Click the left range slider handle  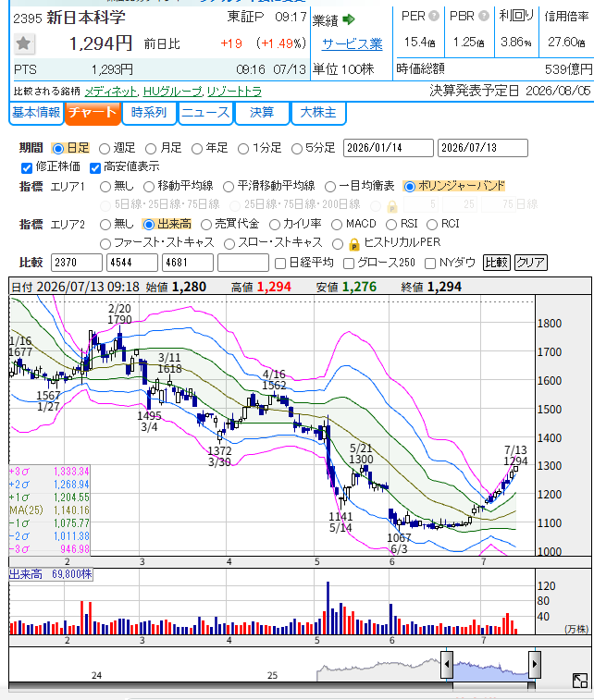coord(447,664)
